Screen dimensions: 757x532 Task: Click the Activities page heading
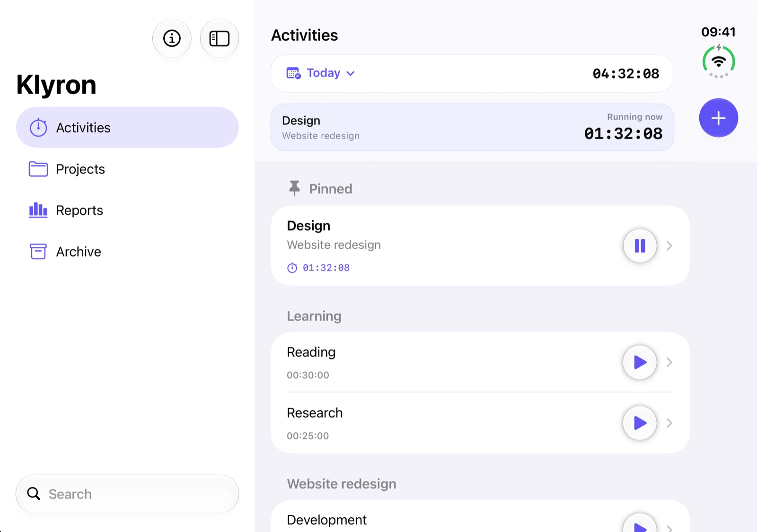(x=305, y=35)
